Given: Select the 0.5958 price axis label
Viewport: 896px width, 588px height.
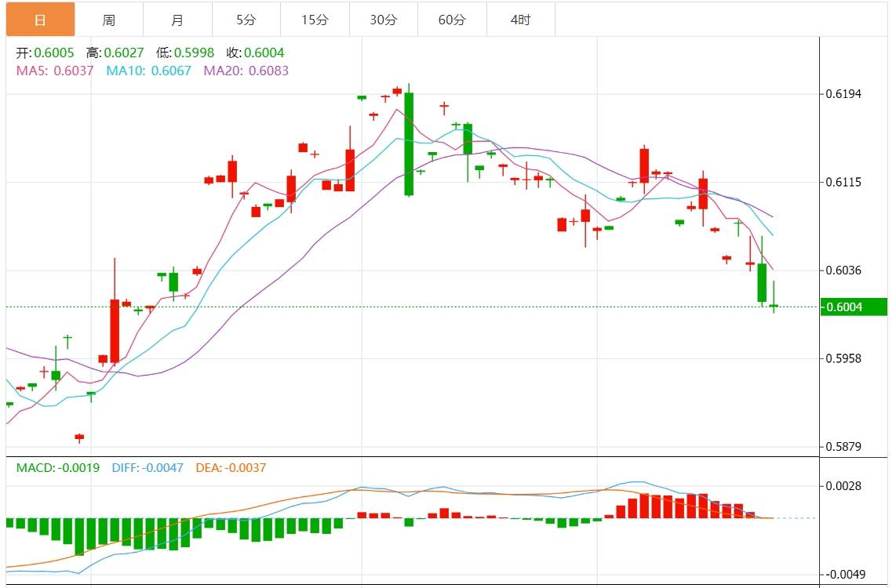Looking at the screenshot, I should point(843,359).
